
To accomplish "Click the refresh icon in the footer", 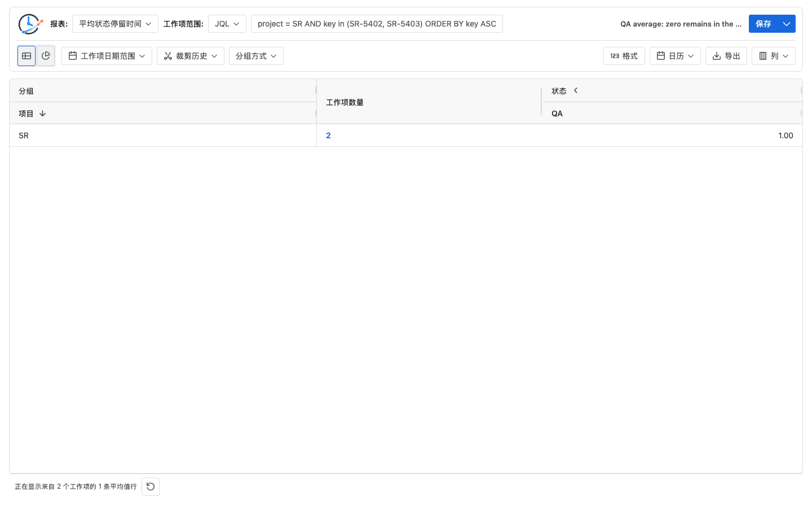I will pos(151,487).
